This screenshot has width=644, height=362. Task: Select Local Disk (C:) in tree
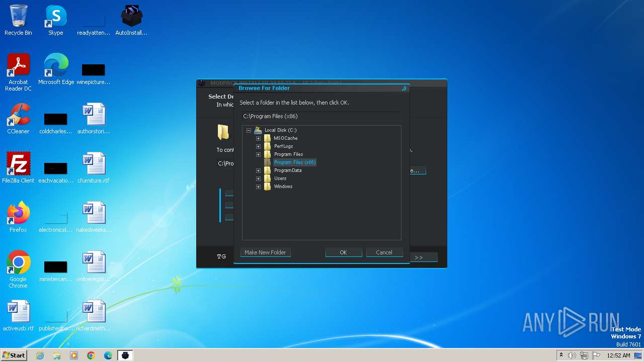[x=280, y=130]
